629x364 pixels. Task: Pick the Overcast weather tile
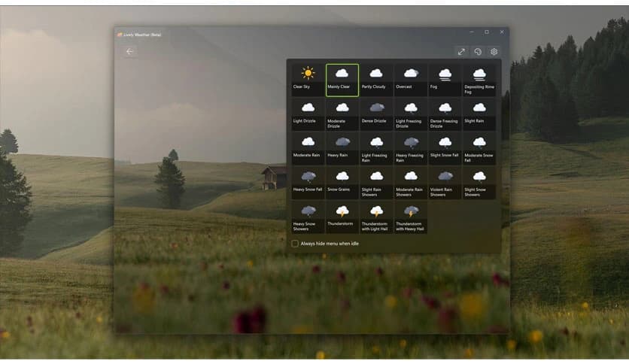[x=411, y=80]
